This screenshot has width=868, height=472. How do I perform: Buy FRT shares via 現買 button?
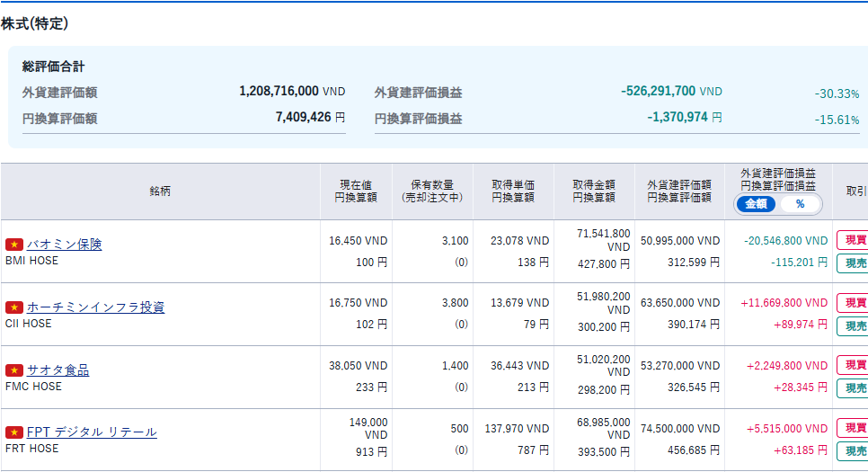(852, 428)
